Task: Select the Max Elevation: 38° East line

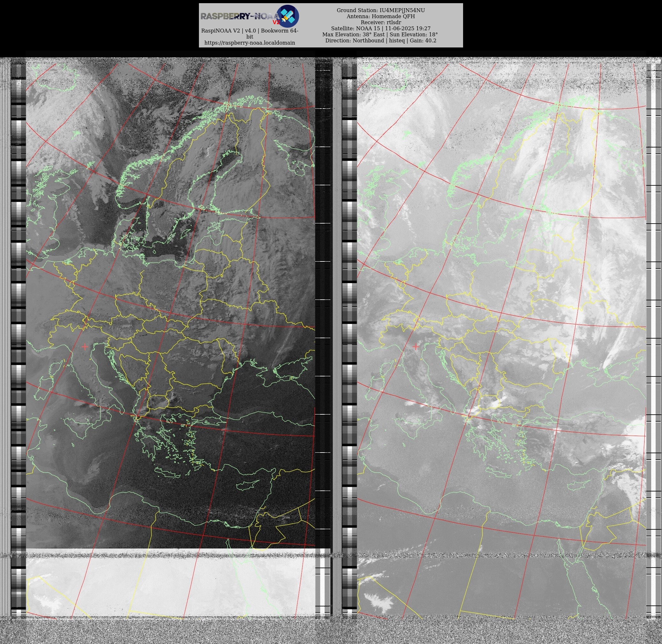Action: pyautogui.click(x=380, y=34)
